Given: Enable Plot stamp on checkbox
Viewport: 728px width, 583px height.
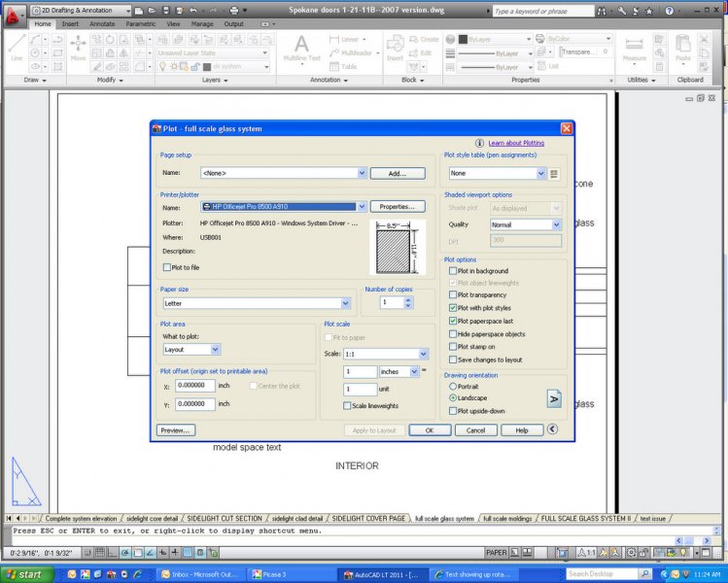Looking at the screenshot, I should click(453, 347).
